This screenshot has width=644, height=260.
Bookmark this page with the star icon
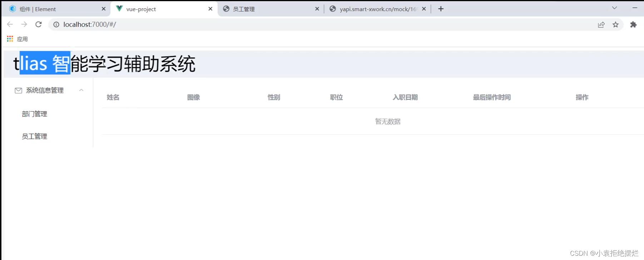coord(615,25)
